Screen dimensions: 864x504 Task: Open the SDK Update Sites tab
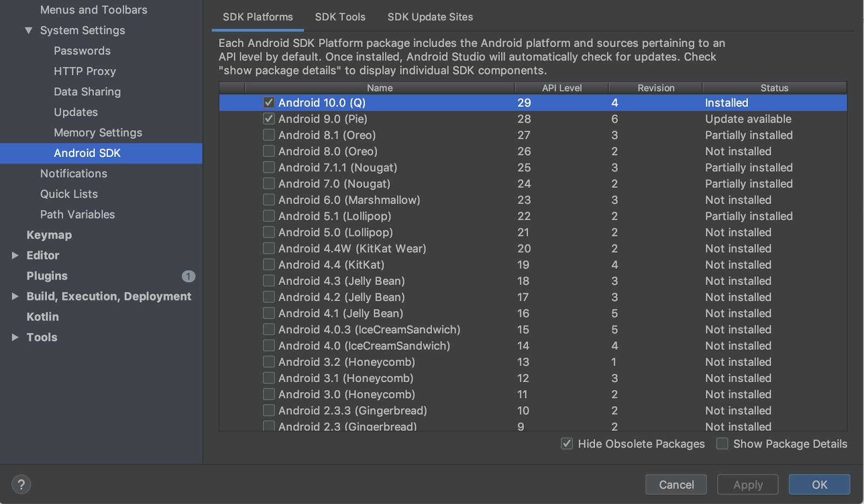[x=430, y=17]
